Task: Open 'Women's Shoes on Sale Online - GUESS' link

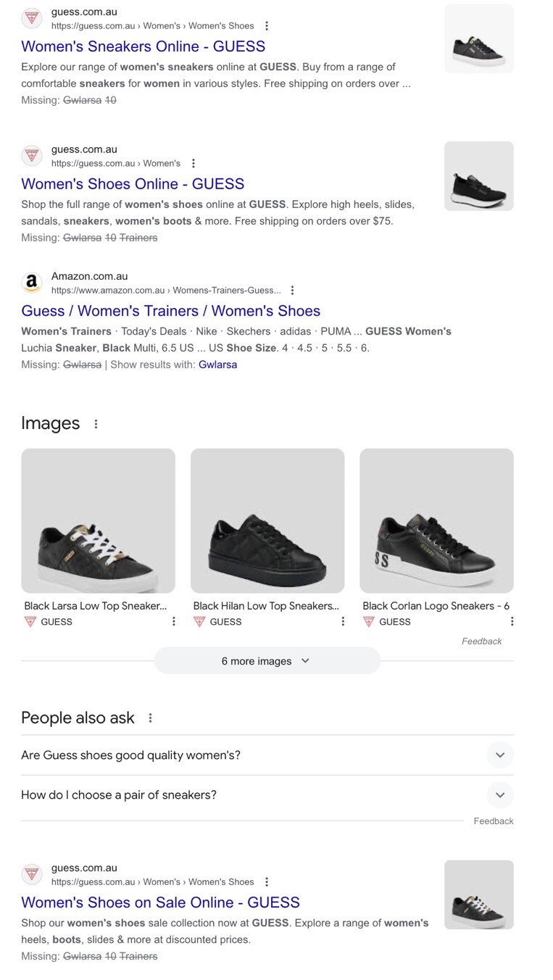Action: (160, 902)
